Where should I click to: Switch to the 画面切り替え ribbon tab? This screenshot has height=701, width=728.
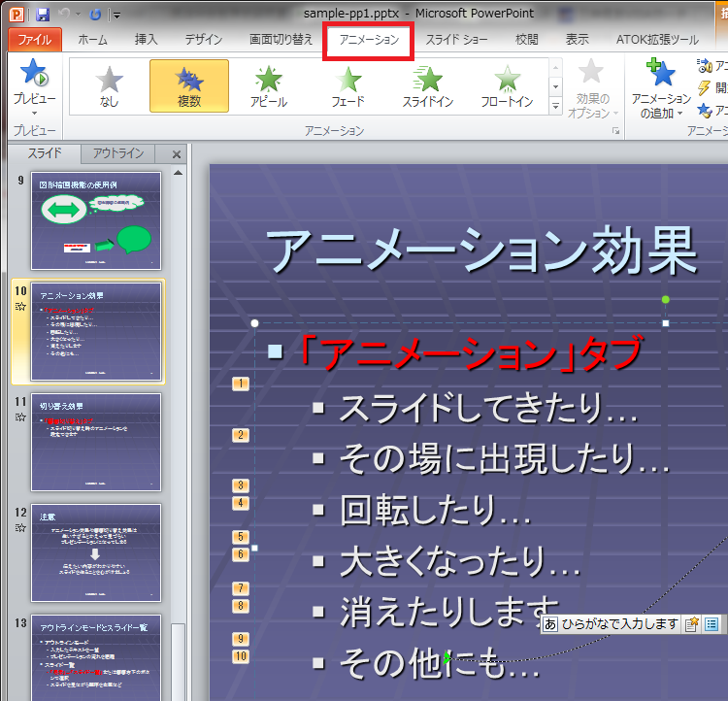pyautogui.click(x=281, y=40)
